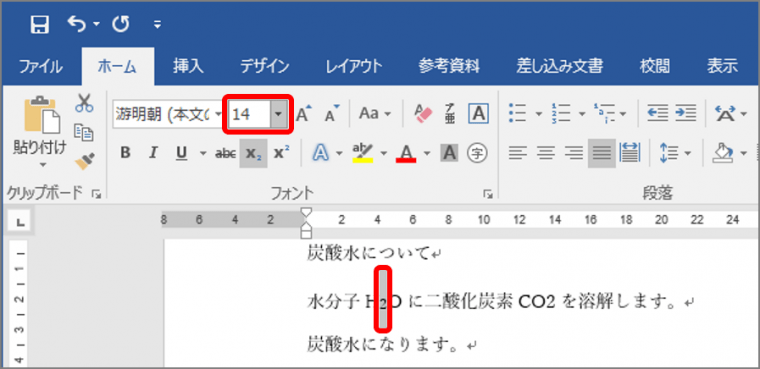760x369 pixels.
Task: Cut selection with scissors icon
Action: point(84,103)
